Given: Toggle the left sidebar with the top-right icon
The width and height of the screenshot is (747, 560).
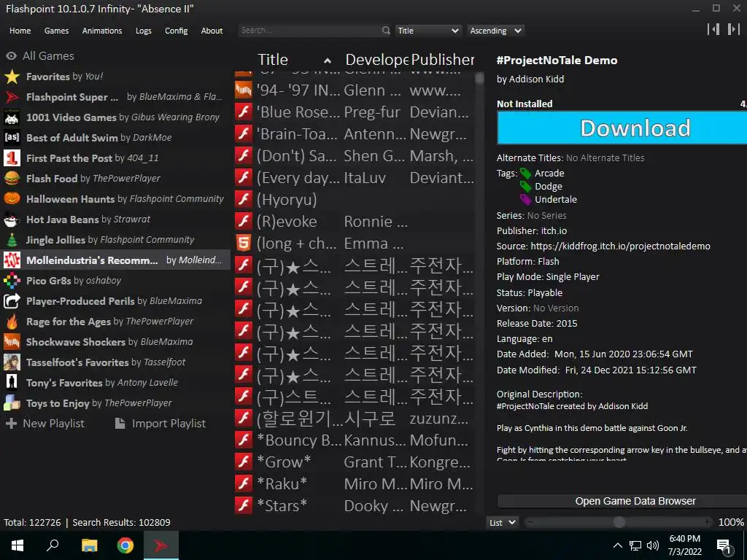Looking at the screenshot, I should (x=713, y=29).
